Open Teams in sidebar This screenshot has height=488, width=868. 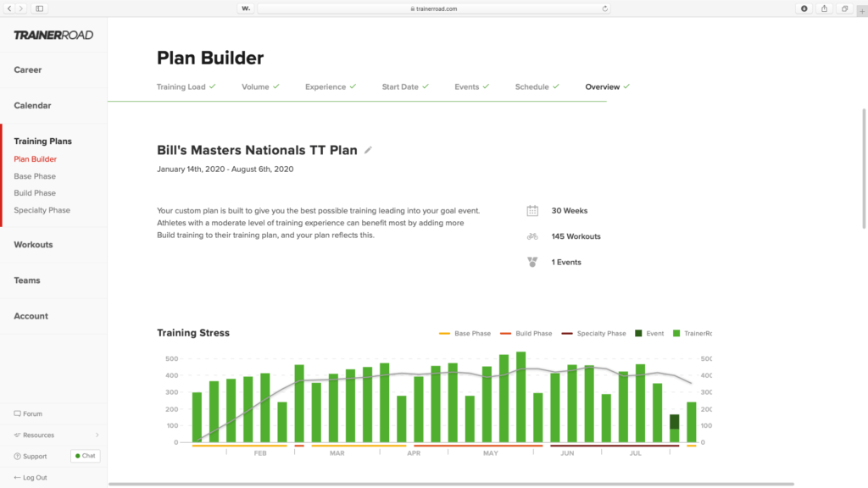click(x=27, y=280)
